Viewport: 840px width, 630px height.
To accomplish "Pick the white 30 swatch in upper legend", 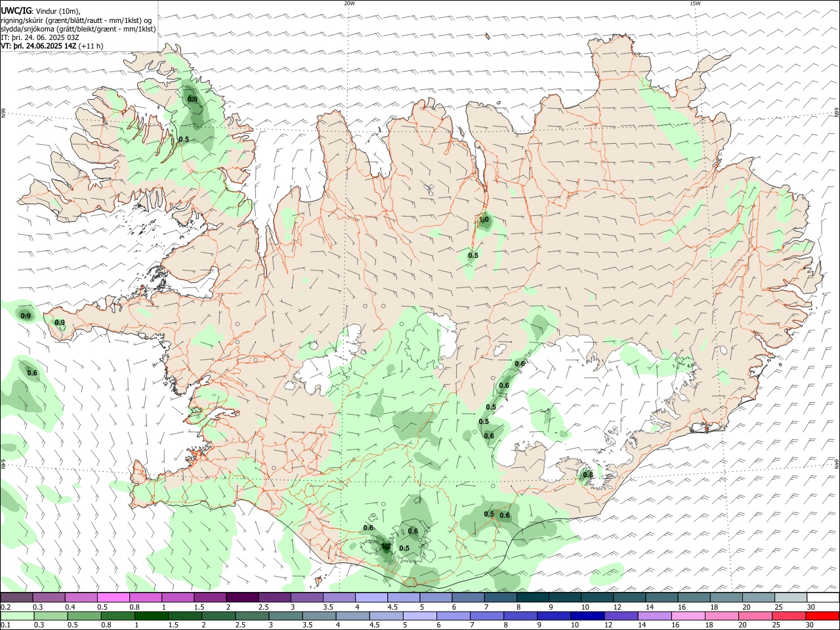I will pos(824,598).
